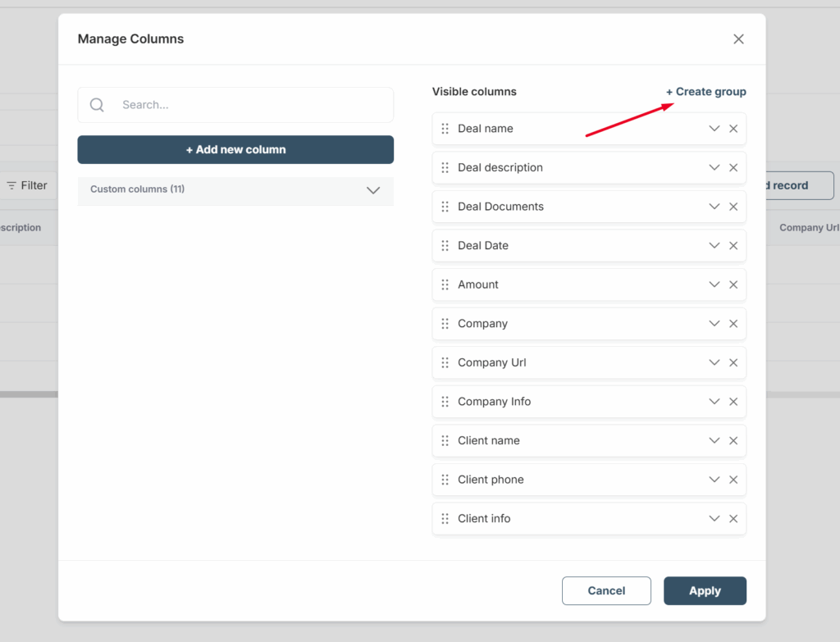Open the Client name column dropdown

pyautogui.click(x=714, y=440)
